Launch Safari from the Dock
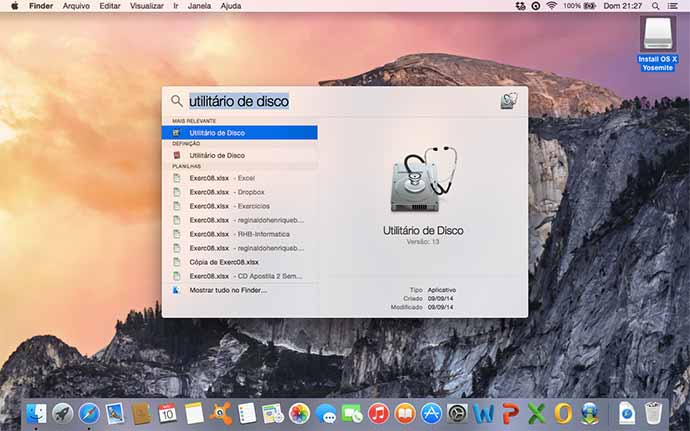Screen dimensions: 690x431 tap(89, 412)
